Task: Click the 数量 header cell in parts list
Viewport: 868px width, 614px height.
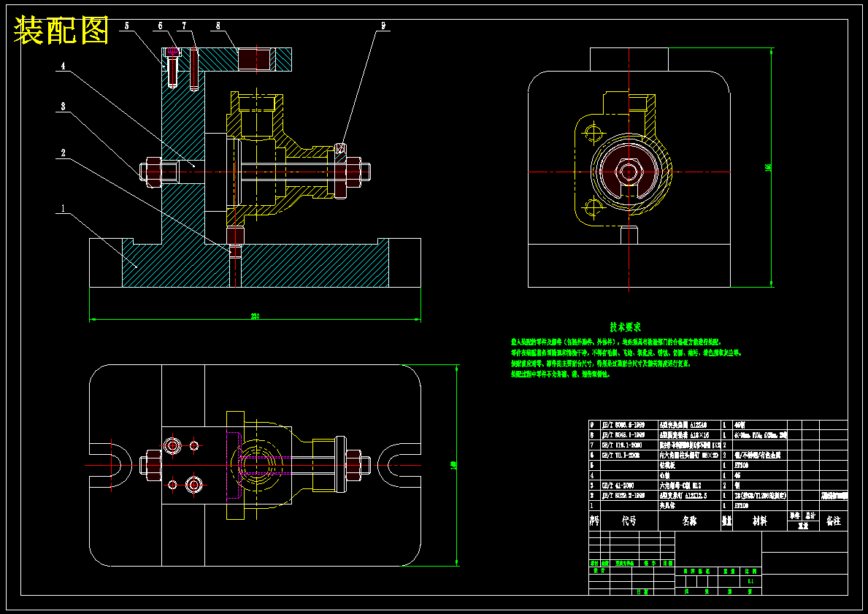Action: click(727, 521)
